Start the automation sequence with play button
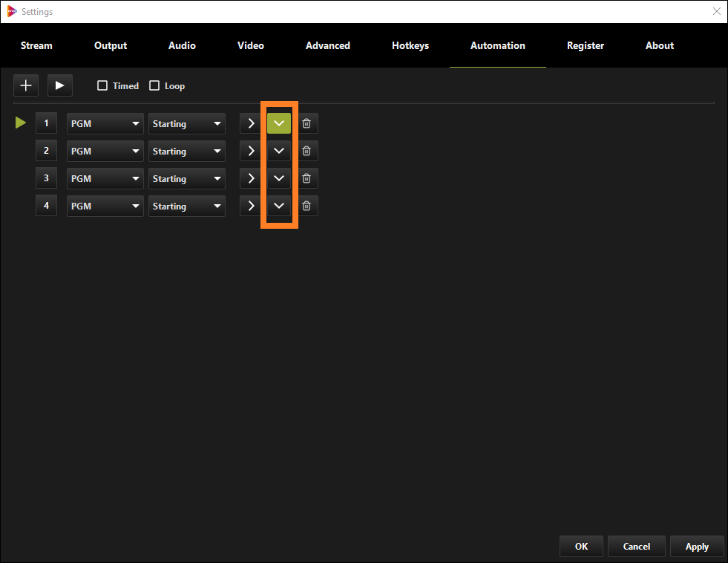 pyautogui.click(x=60, y=85)
